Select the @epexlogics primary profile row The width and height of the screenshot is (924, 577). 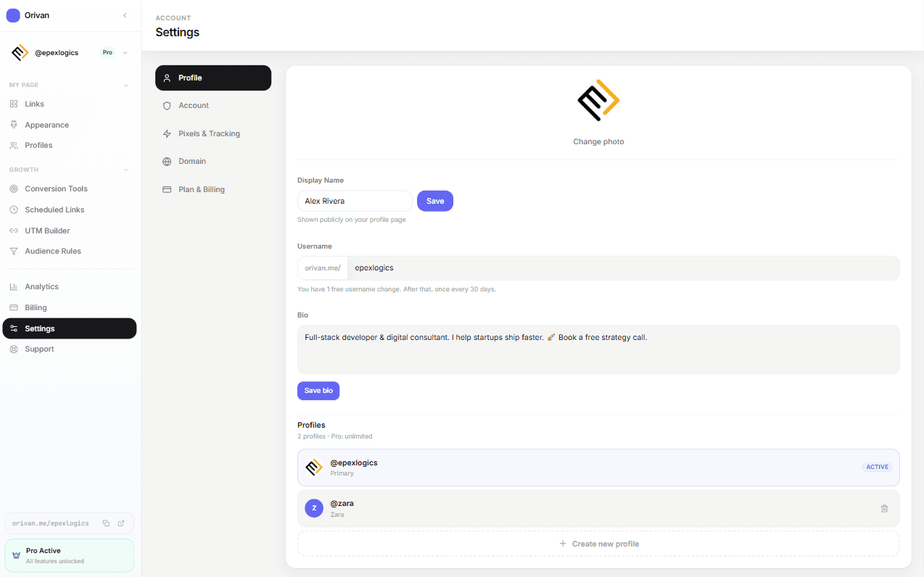(598, 468)
